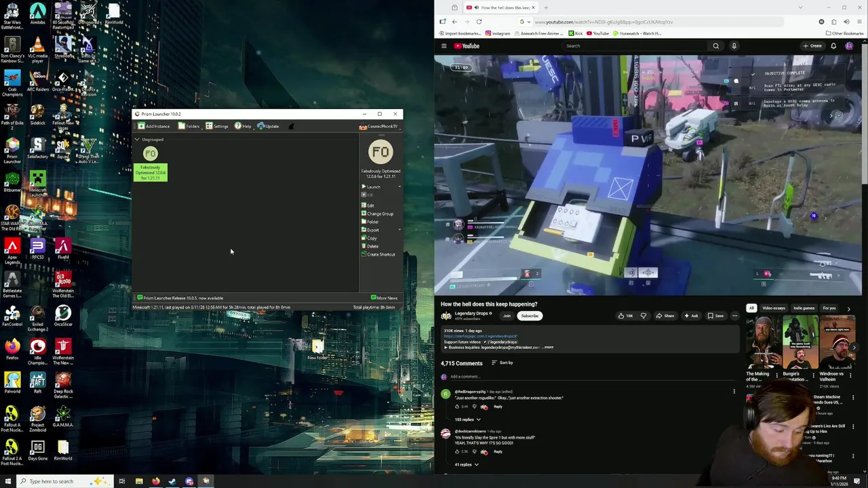868x488 pixels.
Task: Click the YouTube search magnifier button
Action: click(x=715, y=46)
